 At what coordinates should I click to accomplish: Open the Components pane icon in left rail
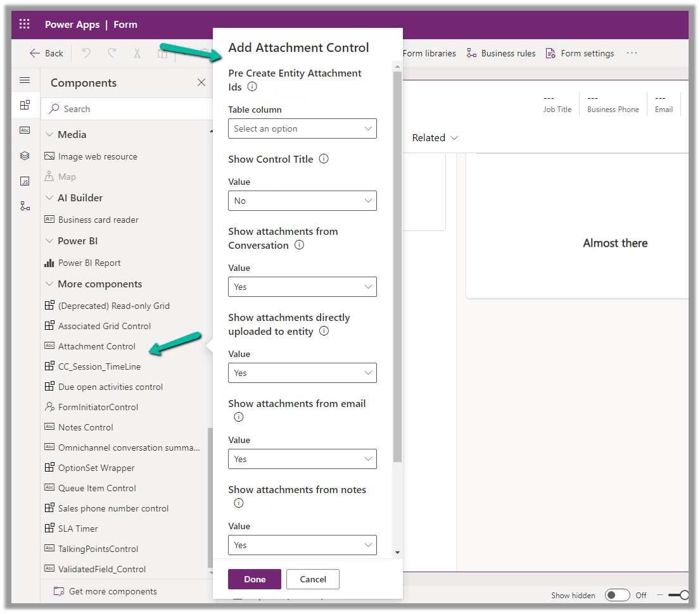pyautogui.click(x=25, y=105)
